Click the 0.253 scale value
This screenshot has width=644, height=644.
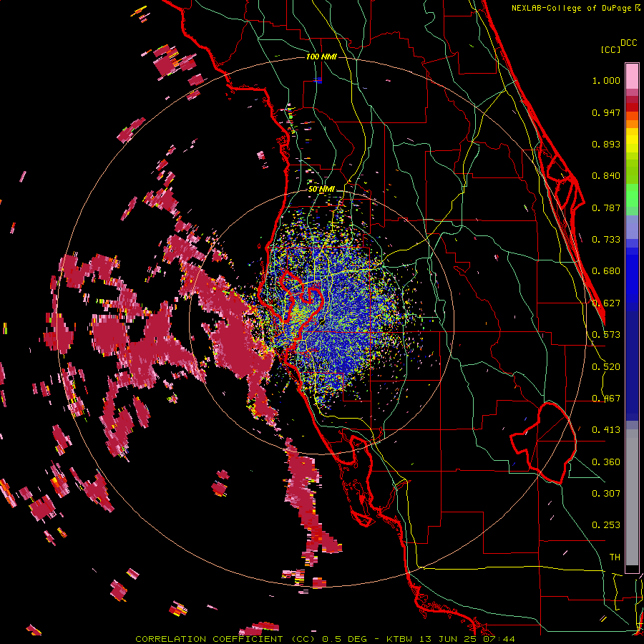pyautogui.click(x=606, y=525)
